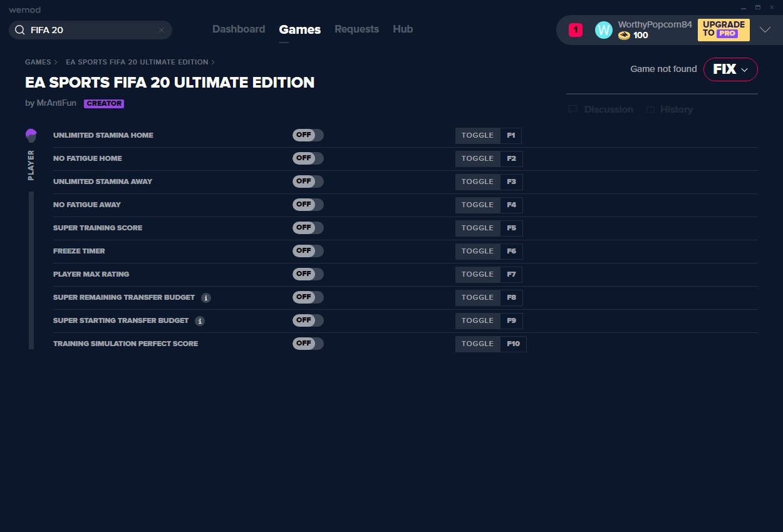Click the GAMES breadcrumb link

coord(38,62)
